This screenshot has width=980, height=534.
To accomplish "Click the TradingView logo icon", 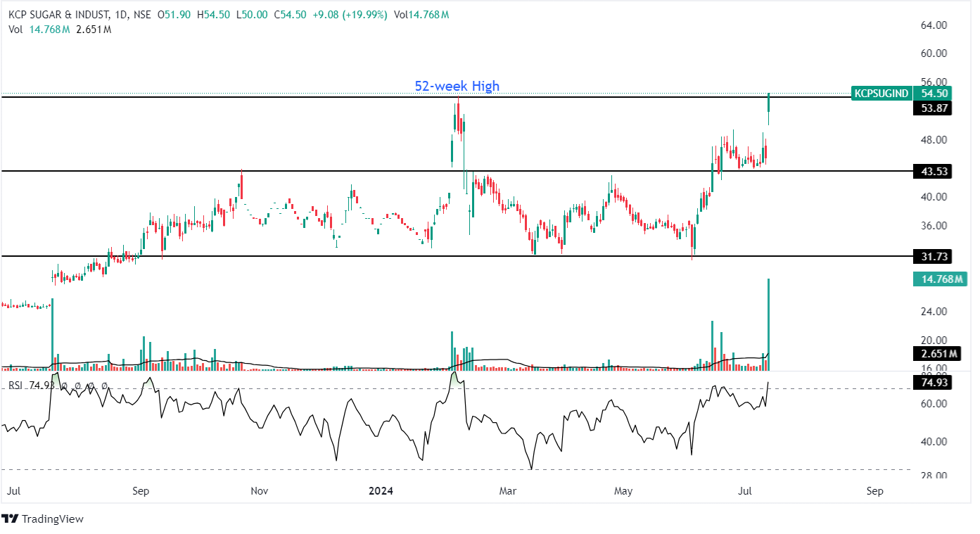I will click(x=10, y=519).
